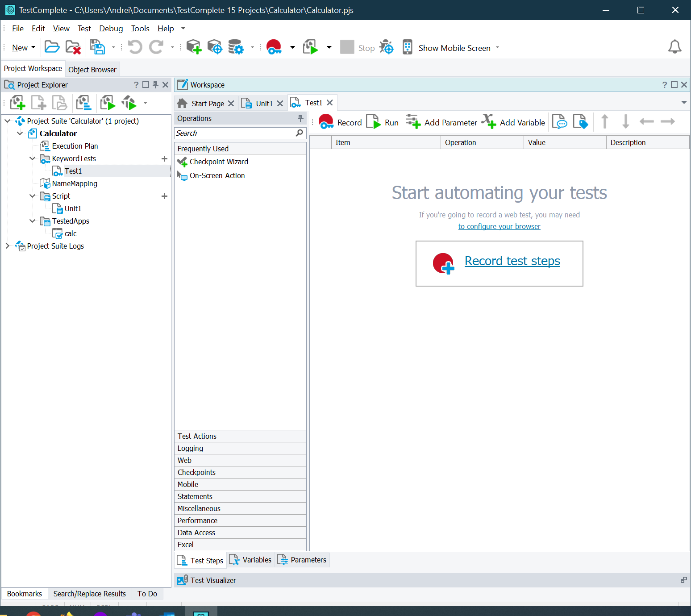Open the Search/Replace Results tab

point(90,594)
